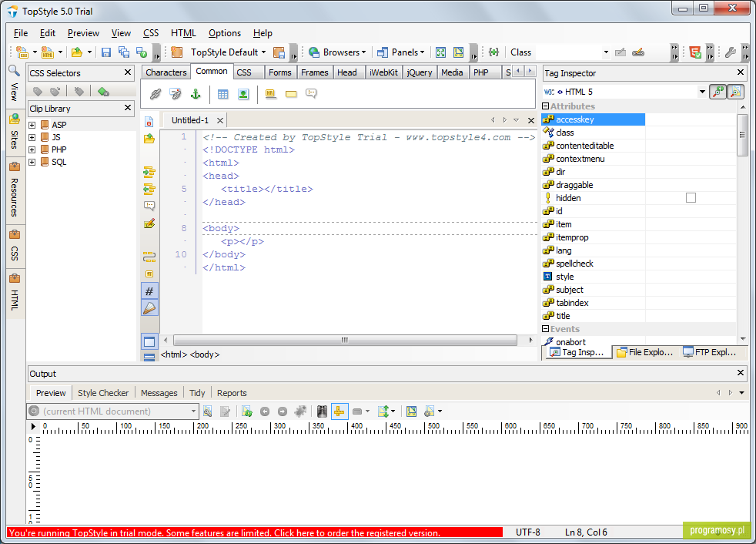This screenshot has width=756, height=544.
Task: Click the search magnifier in left sidebar
Action: [x=15, y=71]
